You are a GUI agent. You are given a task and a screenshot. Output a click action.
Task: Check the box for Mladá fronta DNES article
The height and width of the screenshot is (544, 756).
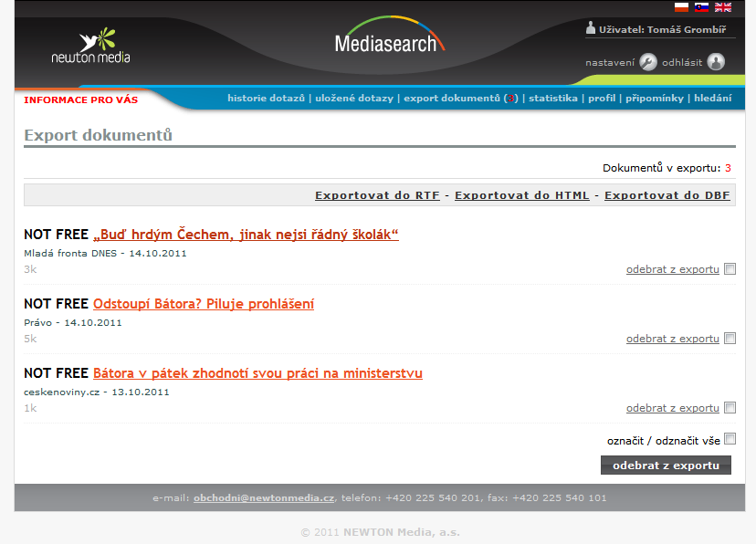(730, 269)
